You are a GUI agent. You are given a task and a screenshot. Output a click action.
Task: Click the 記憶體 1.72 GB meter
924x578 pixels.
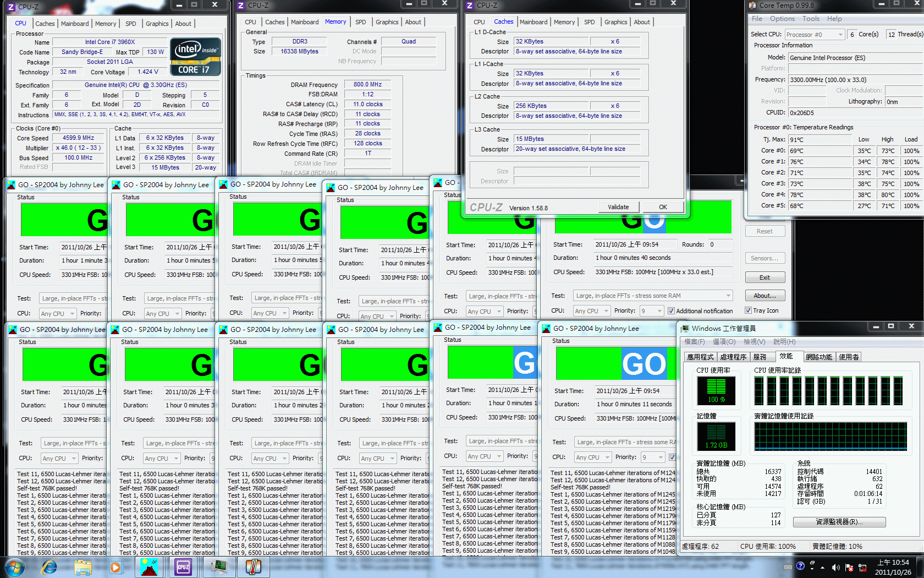[x=716, y=437]
